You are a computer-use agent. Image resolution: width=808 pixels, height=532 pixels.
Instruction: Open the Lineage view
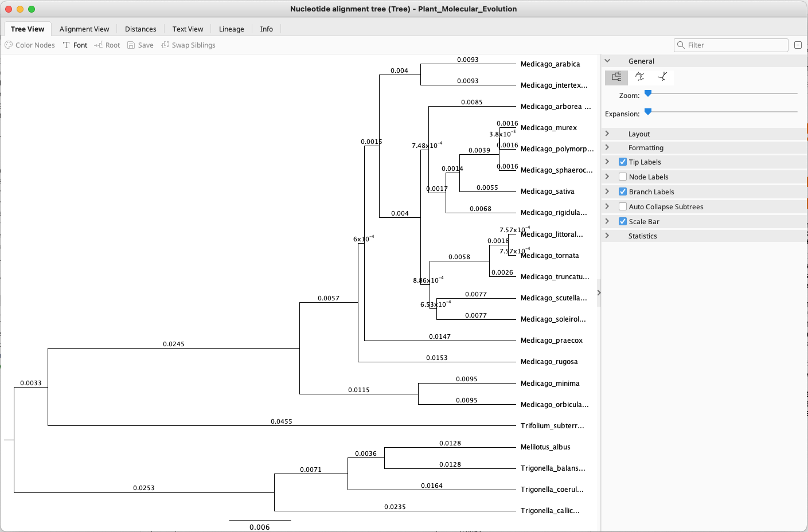tap(231, 29)
